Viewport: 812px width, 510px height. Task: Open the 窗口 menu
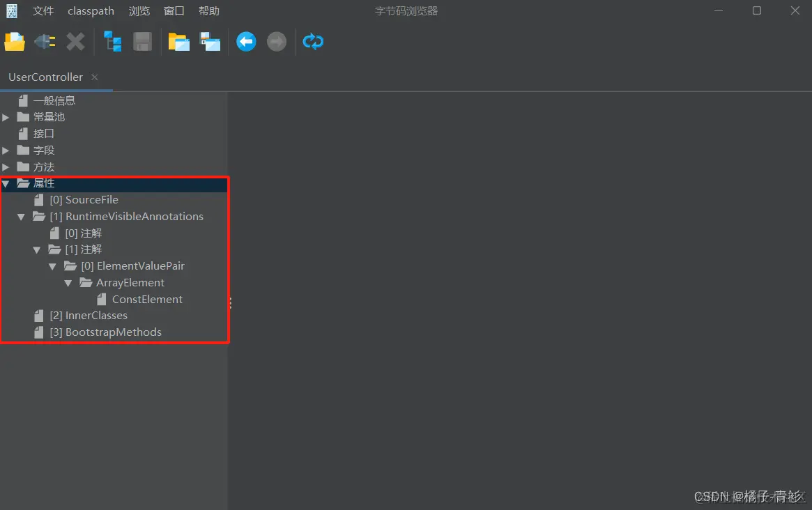174,11
